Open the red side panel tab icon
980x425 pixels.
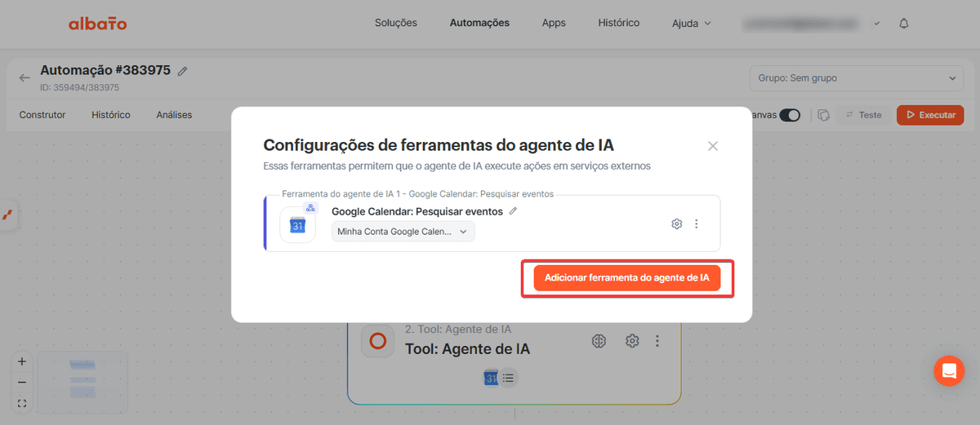(x=7, y=215)
